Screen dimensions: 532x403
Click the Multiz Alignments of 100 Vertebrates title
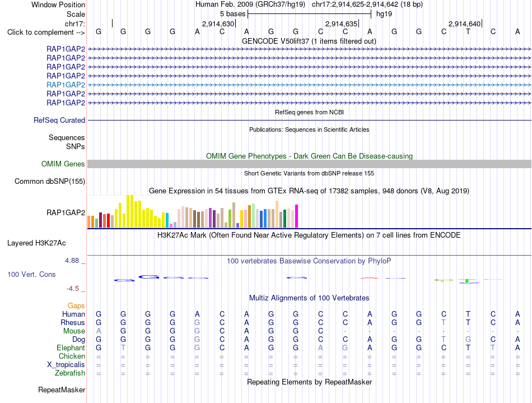[309, 298]
